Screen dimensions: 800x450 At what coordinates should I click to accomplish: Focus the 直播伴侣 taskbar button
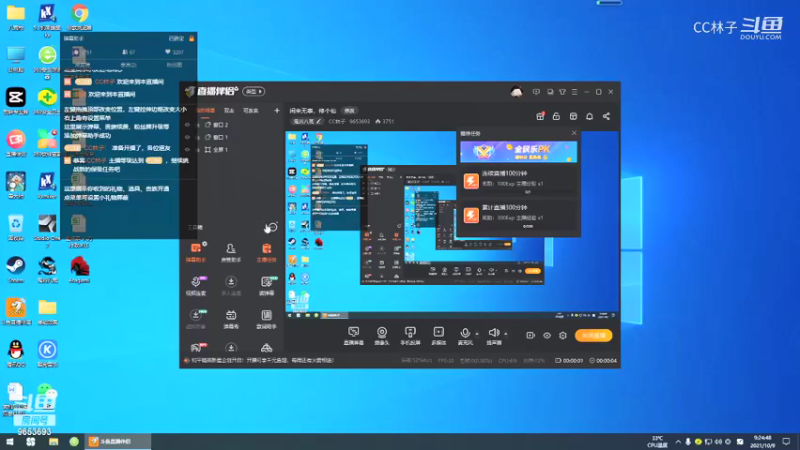click(x=118, y=441)
